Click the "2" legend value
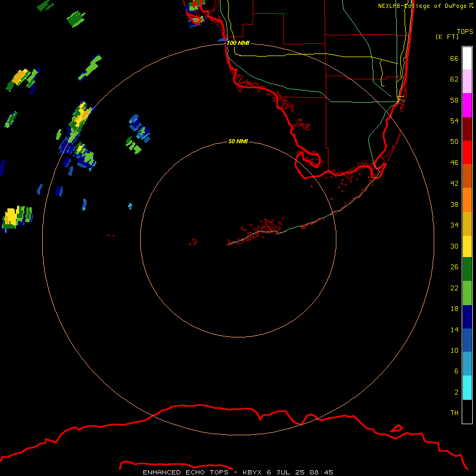 coord(456,392)
